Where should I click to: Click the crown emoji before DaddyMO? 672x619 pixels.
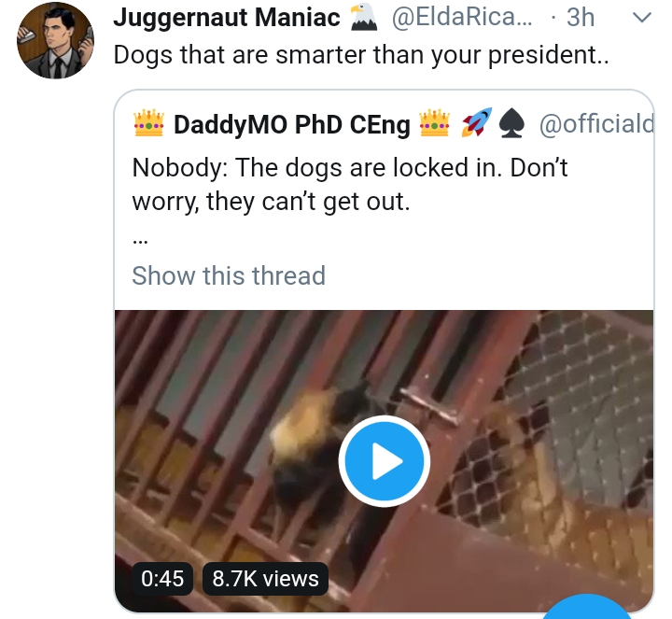point(148,122)
